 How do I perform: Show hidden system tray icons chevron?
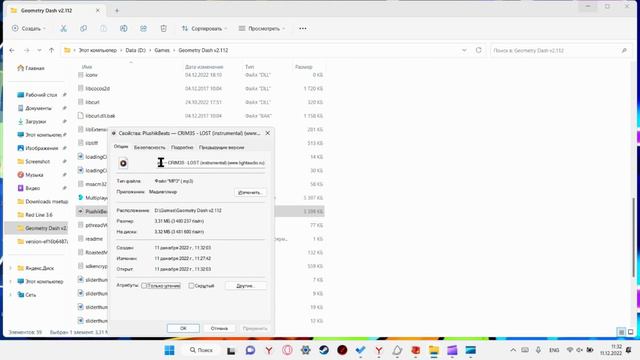pos(513,350)
